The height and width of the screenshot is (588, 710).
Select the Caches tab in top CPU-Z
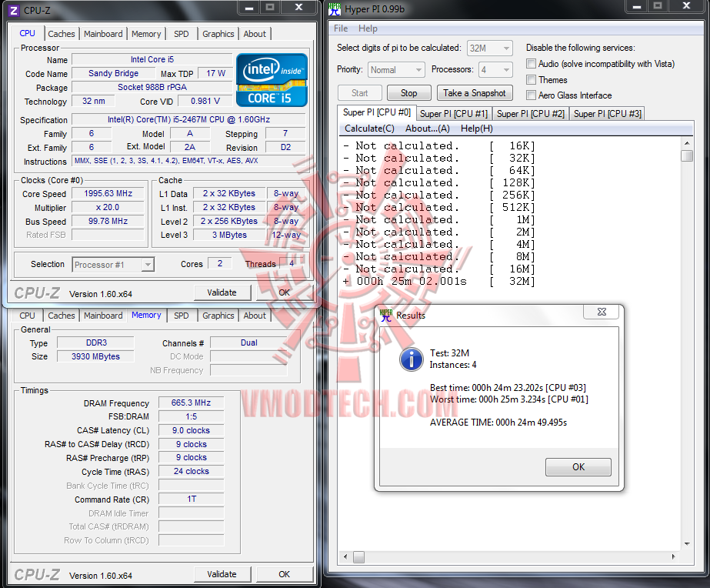coord(62,34)
